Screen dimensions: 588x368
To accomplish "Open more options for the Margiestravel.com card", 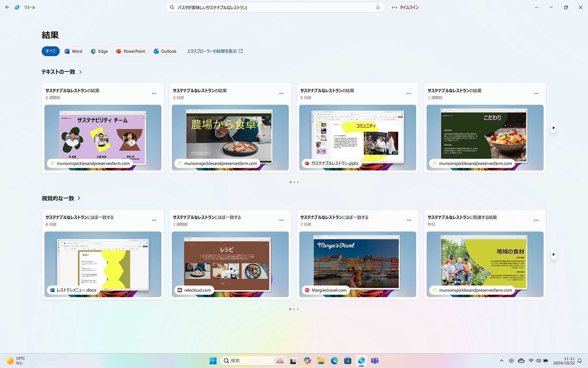I will [x=409, y=220].
